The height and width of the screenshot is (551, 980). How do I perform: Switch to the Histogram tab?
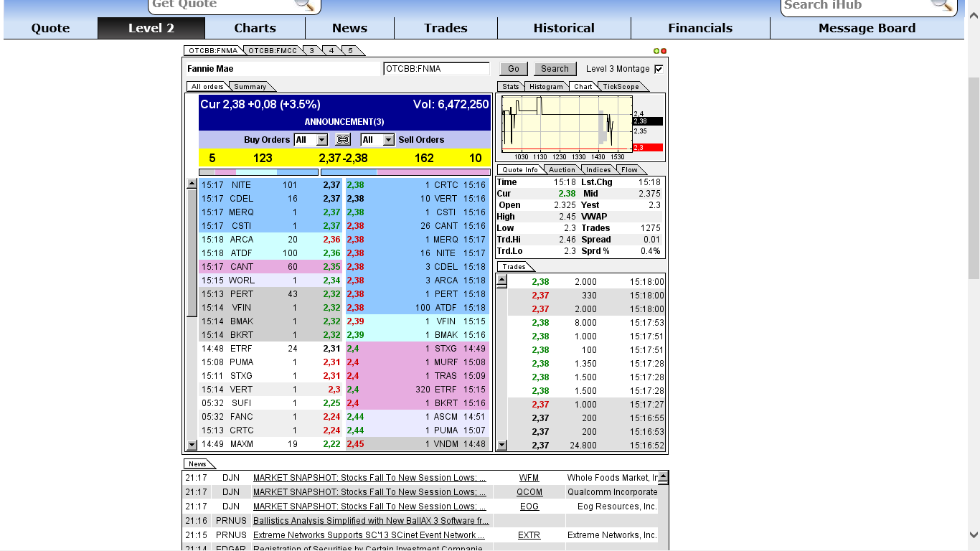546,86
